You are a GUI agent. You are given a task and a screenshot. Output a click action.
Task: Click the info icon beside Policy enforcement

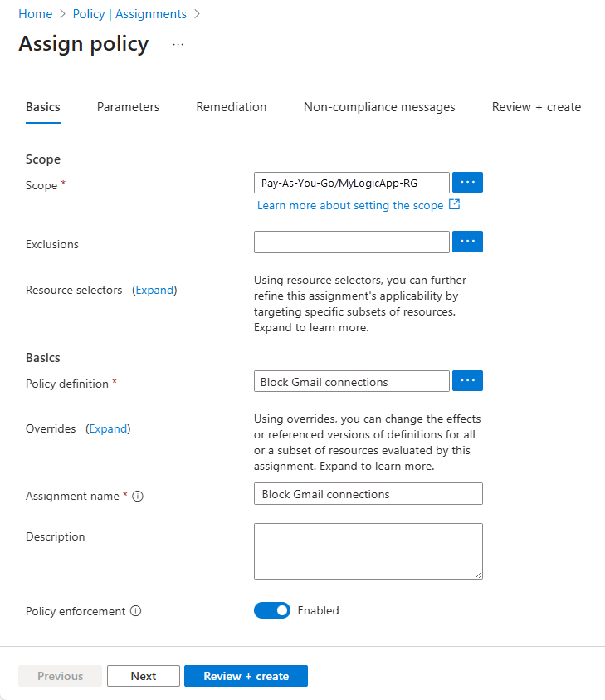[x=135, y=610]
